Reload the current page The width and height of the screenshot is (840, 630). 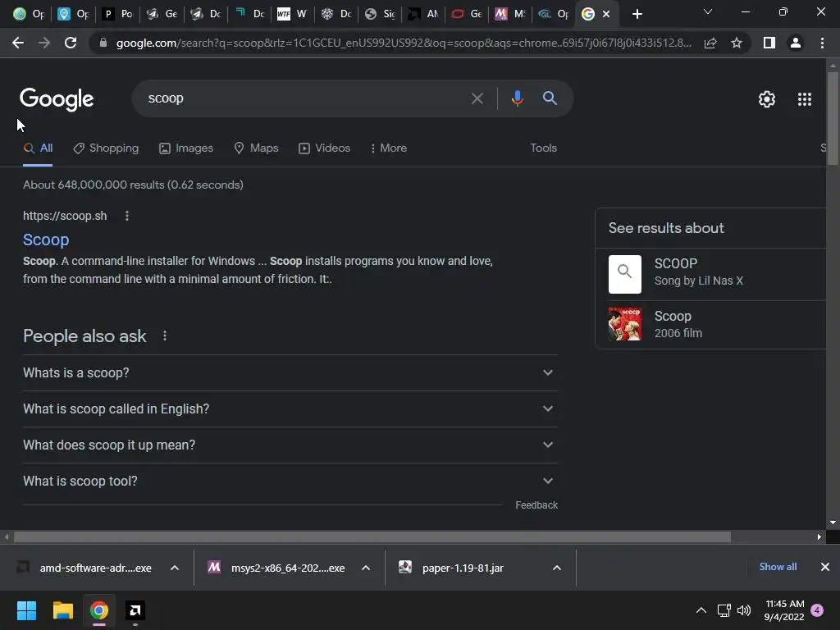pos(71,43)
